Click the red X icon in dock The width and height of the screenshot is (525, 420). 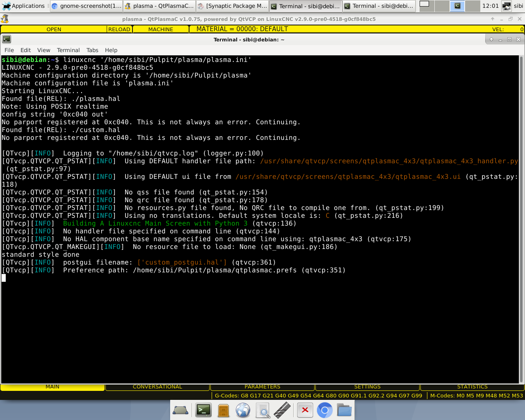305,410
